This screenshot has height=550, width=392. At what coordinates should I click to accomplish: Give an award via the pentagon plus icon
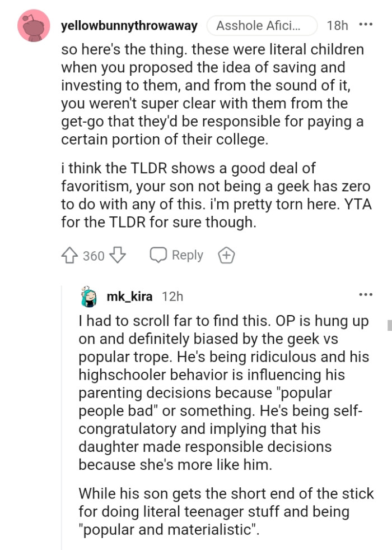(226, 255)
